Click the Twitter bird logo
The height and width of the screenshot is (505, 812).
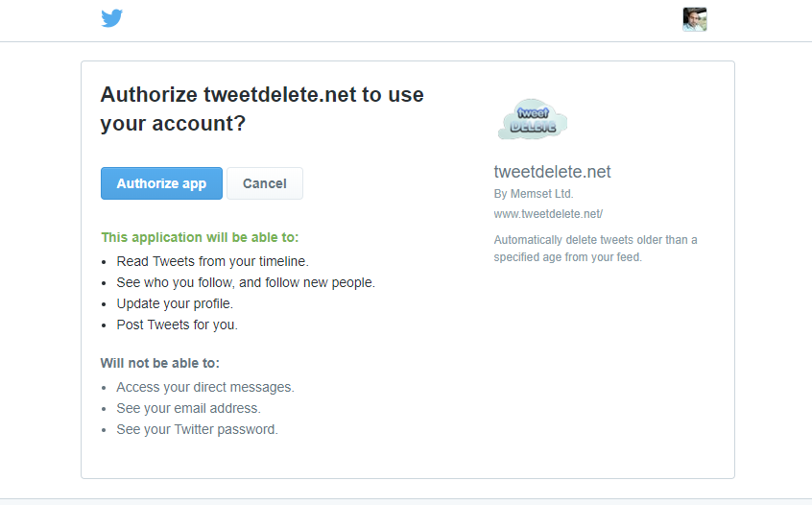112,18
